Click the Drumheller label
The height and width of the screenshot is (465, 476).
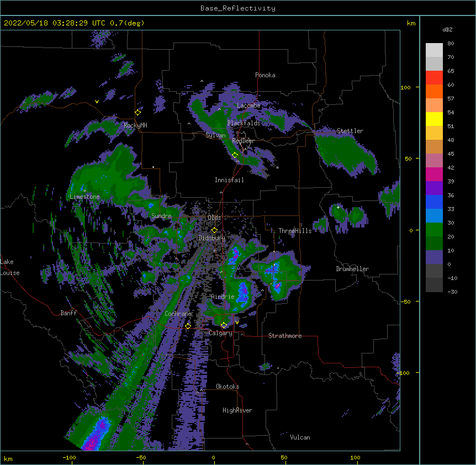[352, 269]
